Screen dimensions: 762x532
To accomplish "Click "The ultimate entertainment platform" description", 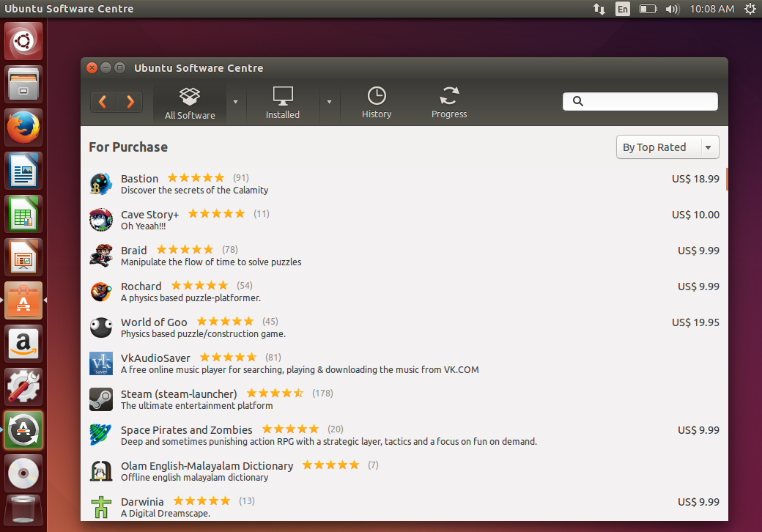I will 197,406.
